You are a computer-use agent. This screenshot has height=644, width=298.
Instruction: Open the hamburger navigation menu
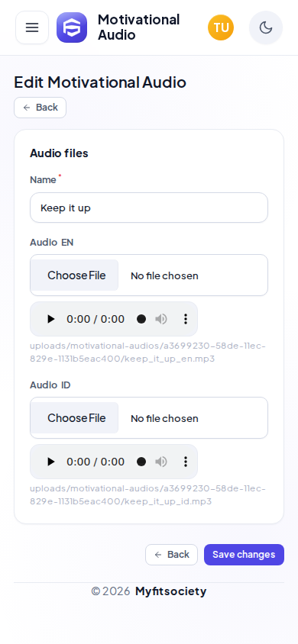coord(32,27)
